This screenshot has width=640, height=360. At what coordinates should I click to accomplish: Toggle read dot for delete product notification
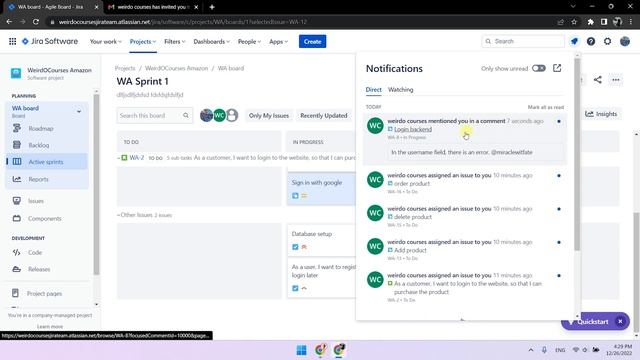(559, 209)
